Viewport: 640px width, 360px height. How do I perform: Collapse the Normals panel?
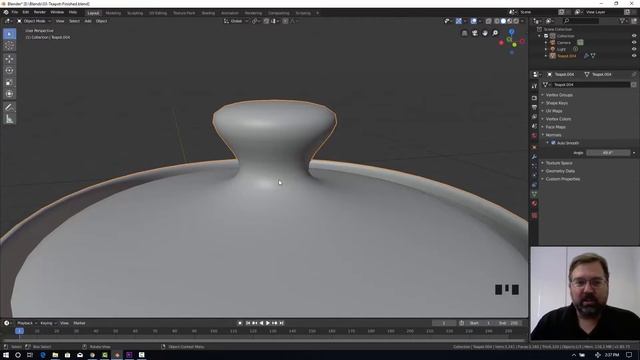coord(553,135)
